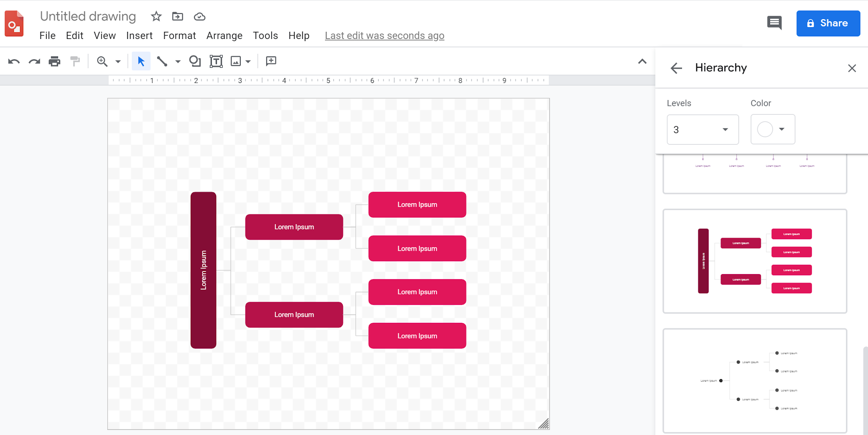This screenshot has width=868, height=435.
Task: Open the Last edit history link
Action: pyautogui.click(x=384, y=36)
